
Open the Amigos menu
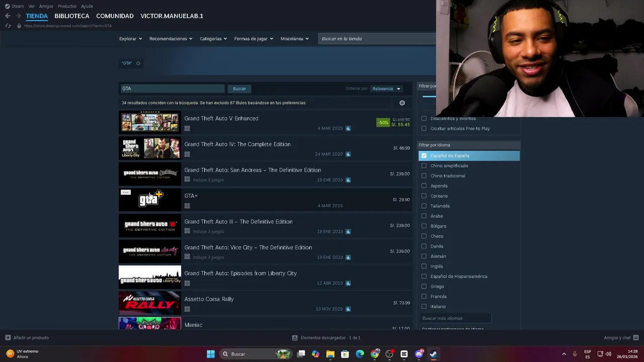[46, 6]
